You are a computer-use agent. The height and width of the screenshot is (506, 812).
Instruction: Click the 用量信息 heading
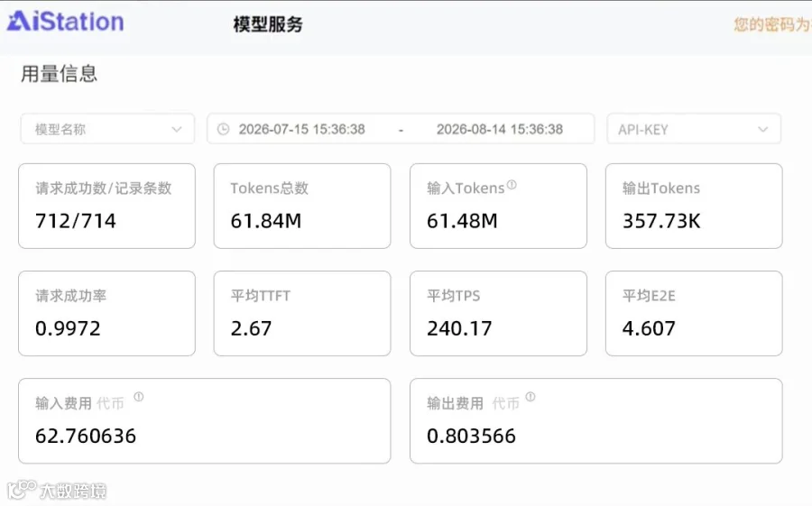[59, 74]
